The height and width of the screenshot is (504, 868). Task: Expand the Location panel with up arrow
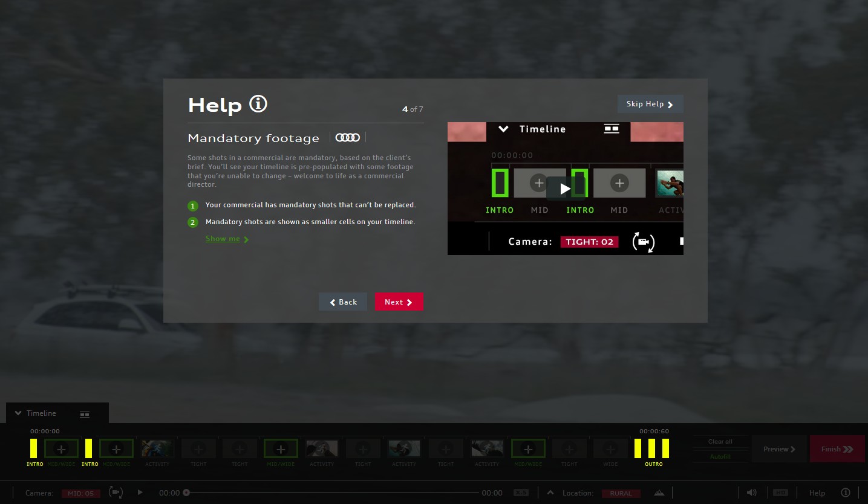pos(550,493)
